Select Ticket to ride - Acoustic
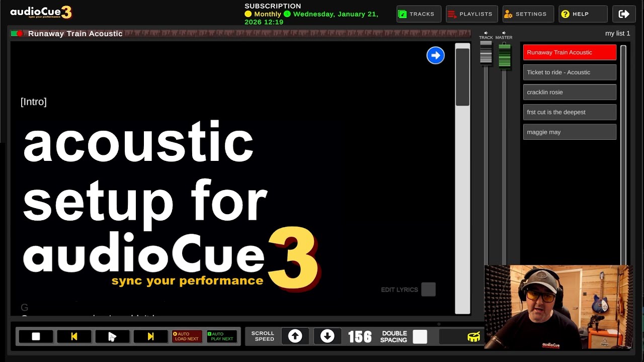Screen dimensions: 644x362 tap(570, 72)
